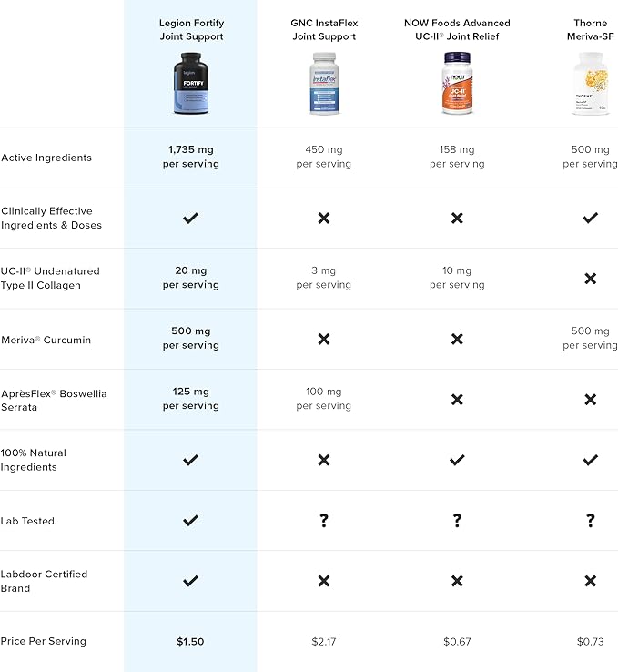Click NOW Foods' Boswellia Serrata X mark
The height and width of the screenshot is (672, 618).
click(x=458, y=400)
